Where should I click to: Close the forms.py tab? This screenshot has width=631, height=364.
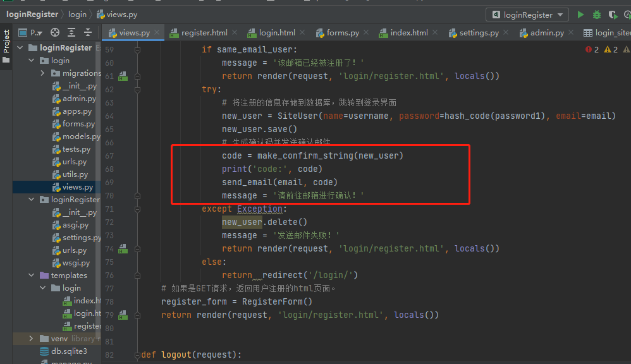pyautogui.click(x=366, y=33)
